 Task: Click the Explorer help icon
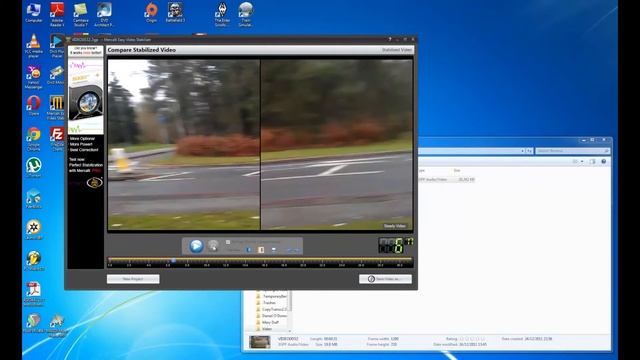point(604,162)
